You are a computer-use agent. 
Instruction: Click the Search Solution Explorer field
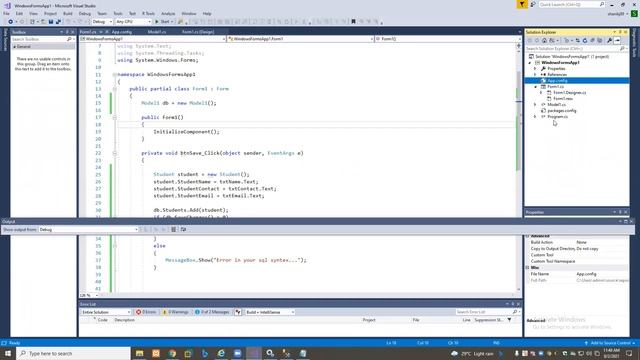click(576, 49)
